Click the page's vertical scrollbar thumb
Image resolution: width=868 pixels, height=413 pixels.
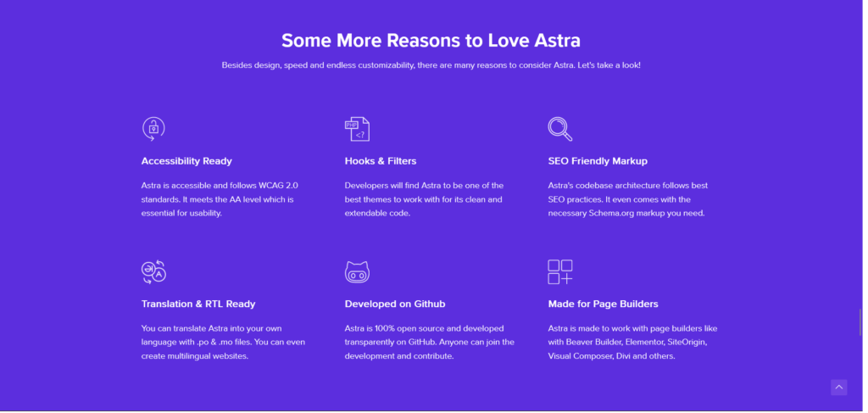860,321
